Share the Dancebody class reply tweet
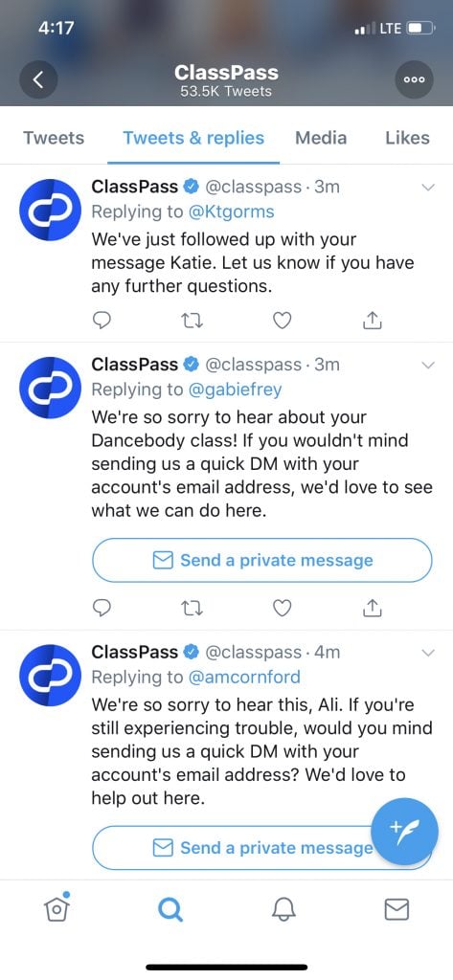 point(373,607)
